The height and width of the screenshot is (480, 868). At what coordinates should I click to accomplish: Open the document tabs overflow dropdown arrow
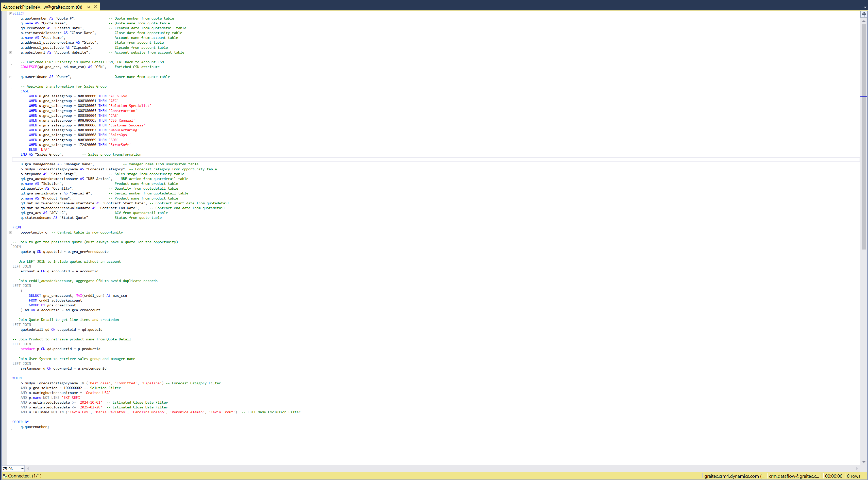click(x=865, y=7)
